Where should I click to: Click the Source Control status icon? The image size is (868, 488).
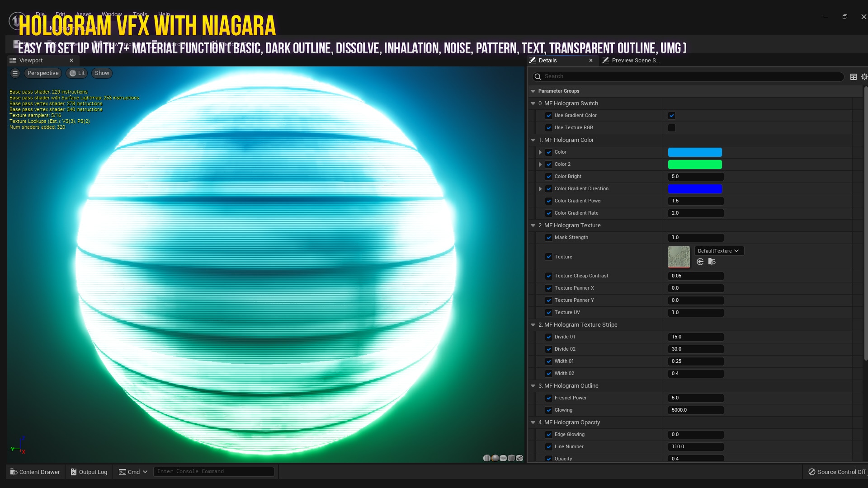click(x=812, y=472)
